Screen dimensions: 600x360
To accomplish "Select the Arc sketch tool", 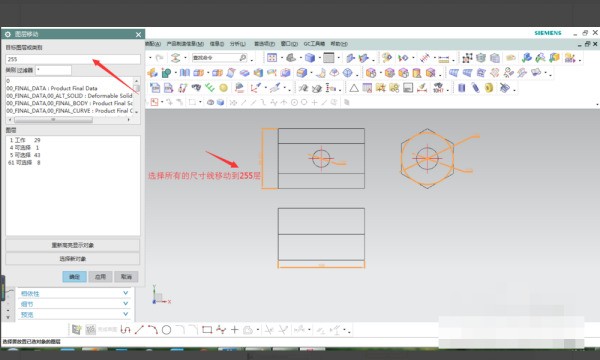I will pos(153,329).
